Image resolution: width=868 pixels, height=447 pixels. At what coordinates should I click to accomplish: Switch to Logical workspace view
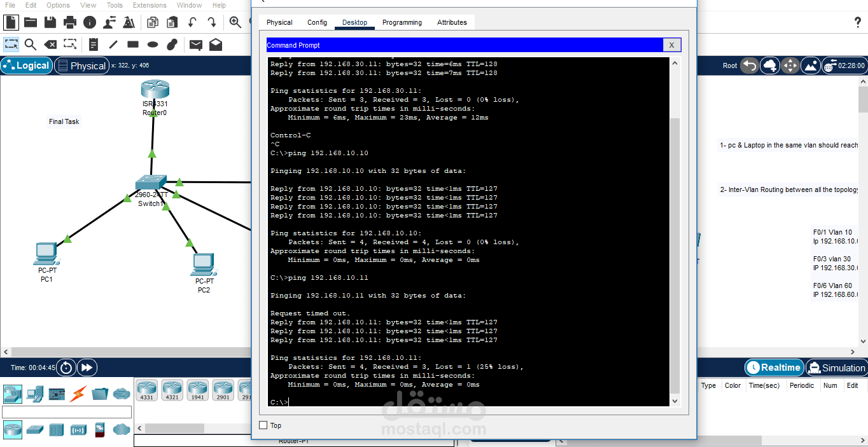coord(27,65)
